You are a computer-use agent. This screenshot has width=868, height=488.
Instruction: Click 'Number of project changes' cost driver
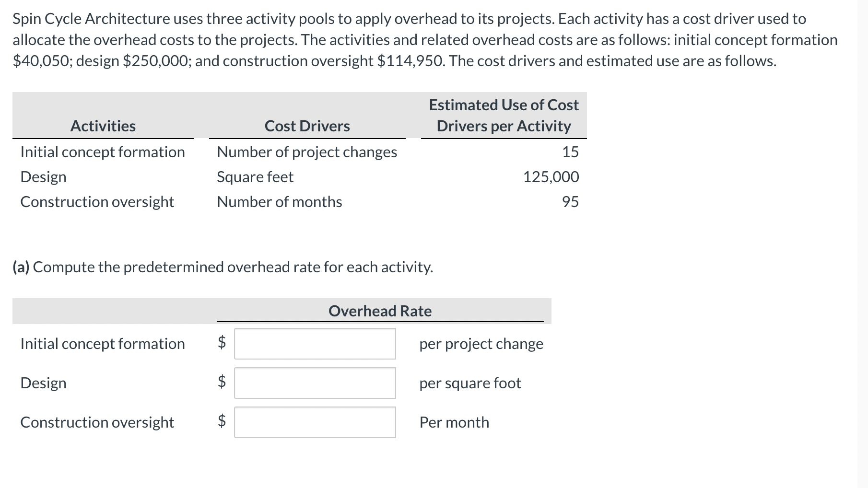pyautogui.click(x=307, y=152)
